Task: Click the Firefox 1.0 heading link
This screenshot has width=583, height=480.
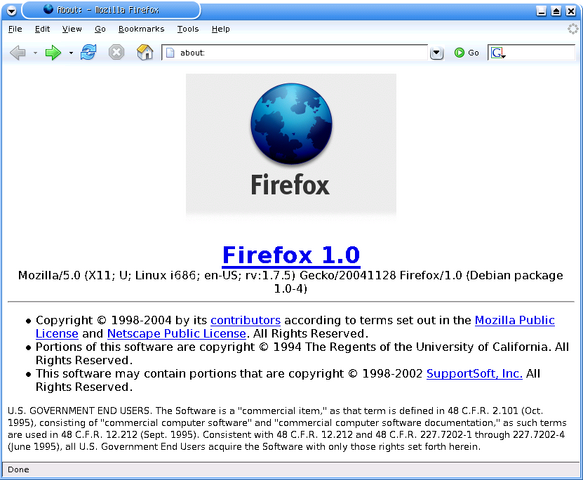Action: [x=291, y=255]
